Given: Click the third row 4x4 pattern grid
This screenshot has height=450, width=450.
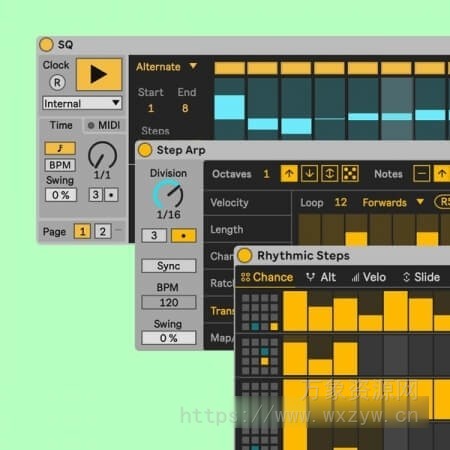Looking at the screenshot, I should point(260,400).
